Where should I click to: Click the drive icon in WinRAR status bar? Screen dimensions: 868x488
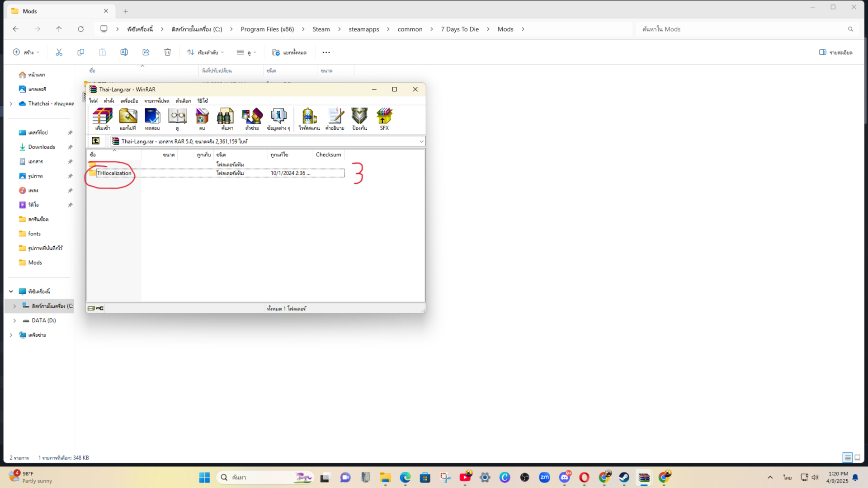pos(91,308)
